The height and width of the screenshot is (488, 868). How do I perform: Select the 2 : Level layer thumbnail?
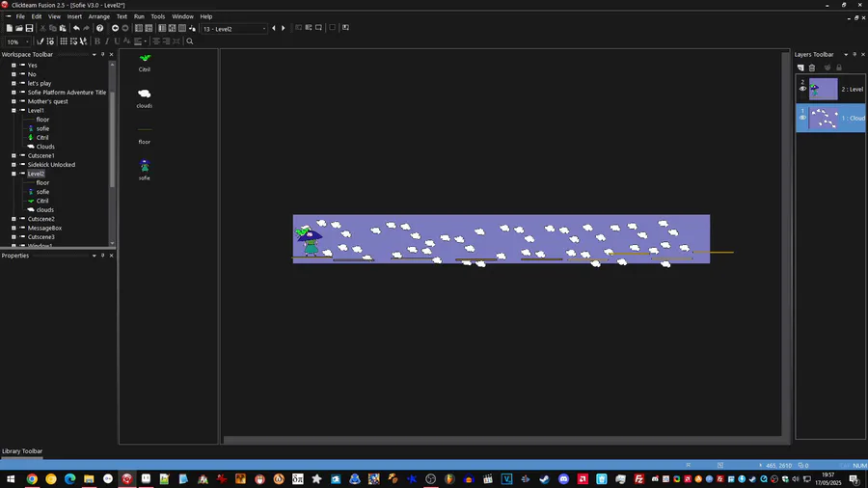pos(824,89)
